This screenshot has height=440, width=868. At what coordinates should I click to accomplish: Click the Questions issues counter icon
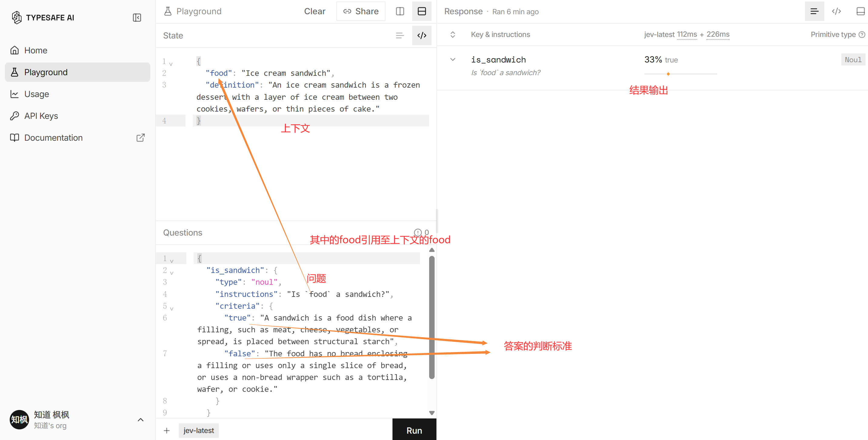click(x=418, y=232)
